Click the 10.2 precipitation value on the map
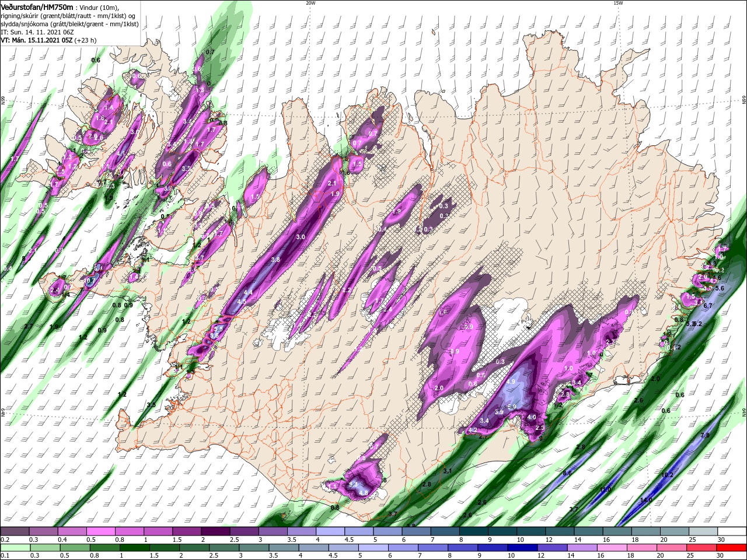This screenshot has width=747, height=560. click(667, 475)
